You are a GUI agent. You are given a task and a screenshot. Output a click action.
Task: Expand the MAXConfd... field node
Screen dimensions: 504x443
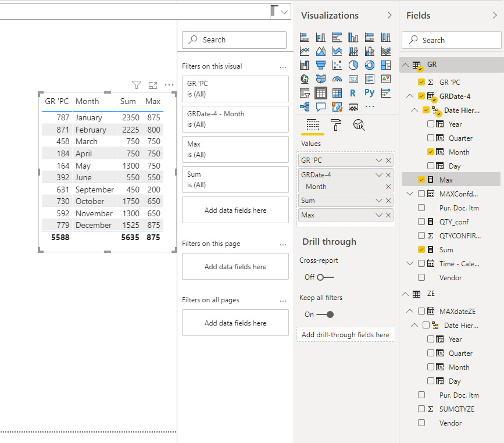(410, 194)
